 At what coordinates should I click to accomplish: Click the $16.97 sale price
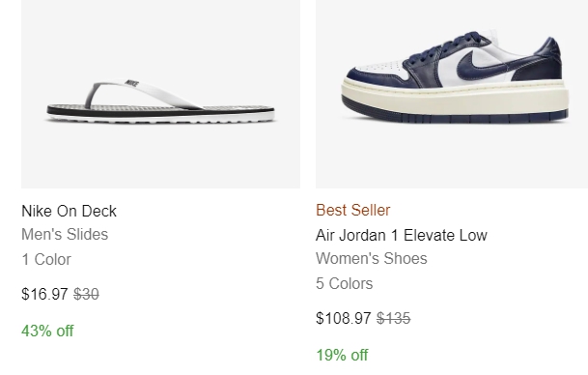tap(44, 294)
